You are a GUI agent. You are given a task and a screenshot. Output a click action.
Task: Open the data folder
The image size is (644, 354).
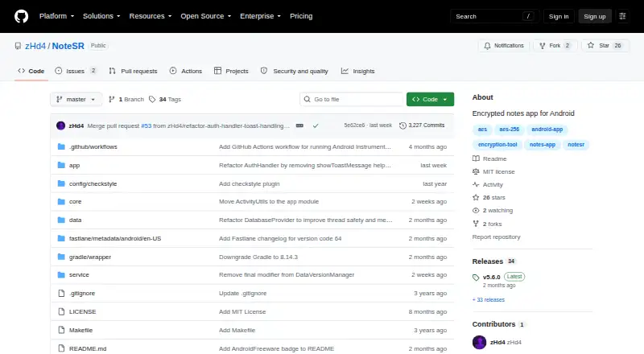(x=75, y=220)
